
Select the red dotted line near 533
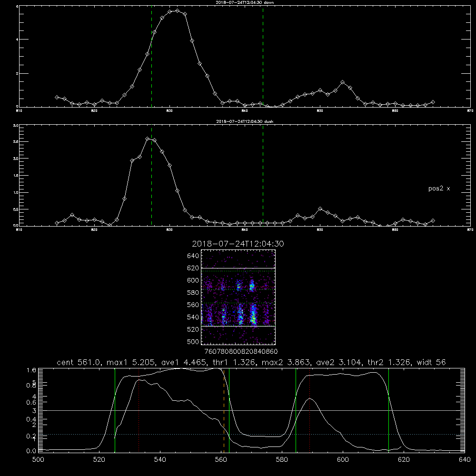pyautogui.click(x=139, y=410)
